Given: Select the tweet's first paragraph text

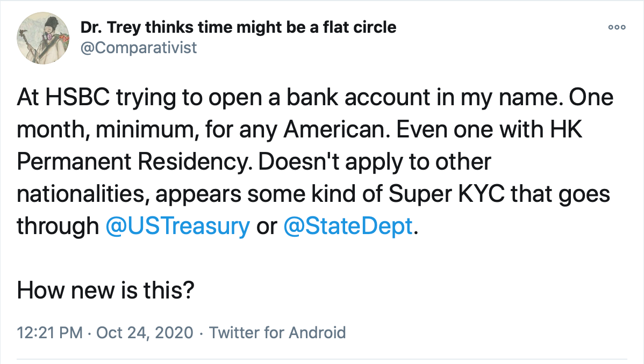Looking at the screenshot, I should point(315,162).
